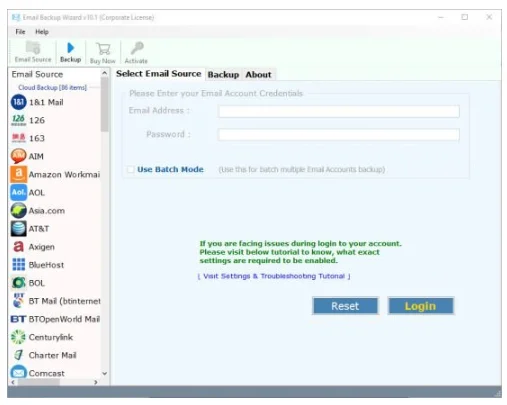The image size is (507, 405).
Task: Choose the Charter Mail icon
Action: pyautogui.click(x=19, y=355)
